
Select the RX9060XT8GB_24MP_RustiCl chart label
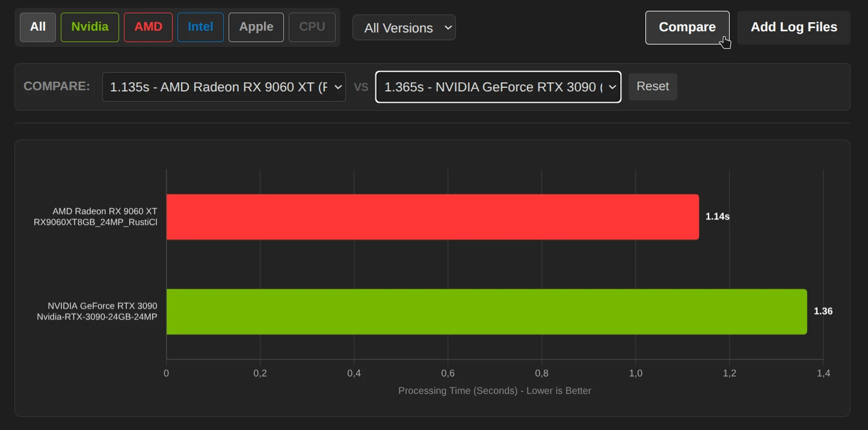point(95,222)
